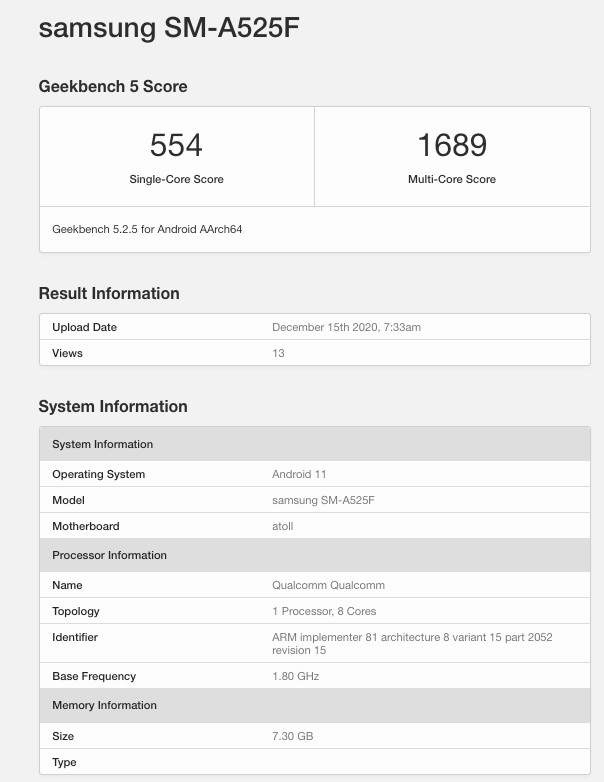Image resolution: width=604 pixels, height=782 pixels.
Task: Click the multi-core score value 1689
Action: point(452,145)
